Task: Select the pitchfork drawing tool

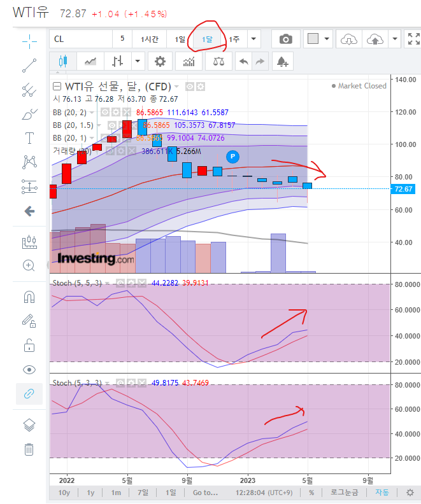Action: pos(29,90)
